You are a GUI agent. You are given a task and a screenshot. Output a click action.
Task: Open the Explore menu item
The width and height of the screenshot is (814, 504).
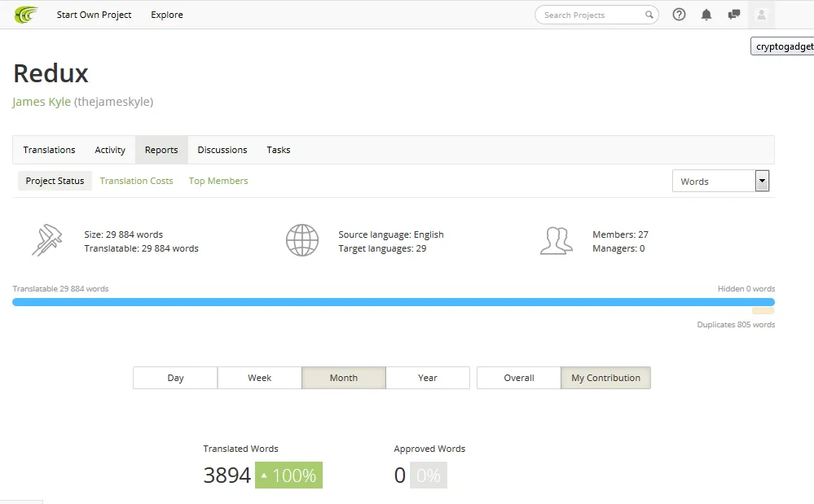tap(167, 15)
